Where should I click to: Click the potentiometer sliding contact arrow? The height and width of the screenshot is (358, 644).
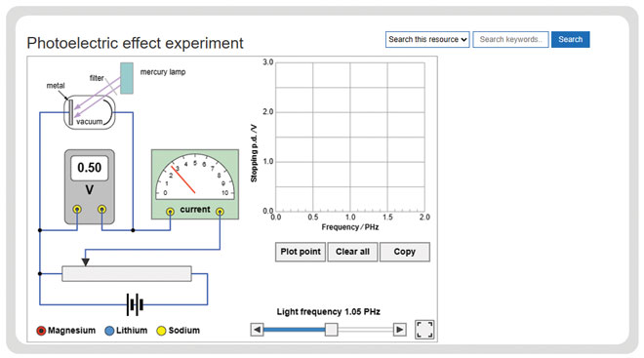tap(86, 261)
